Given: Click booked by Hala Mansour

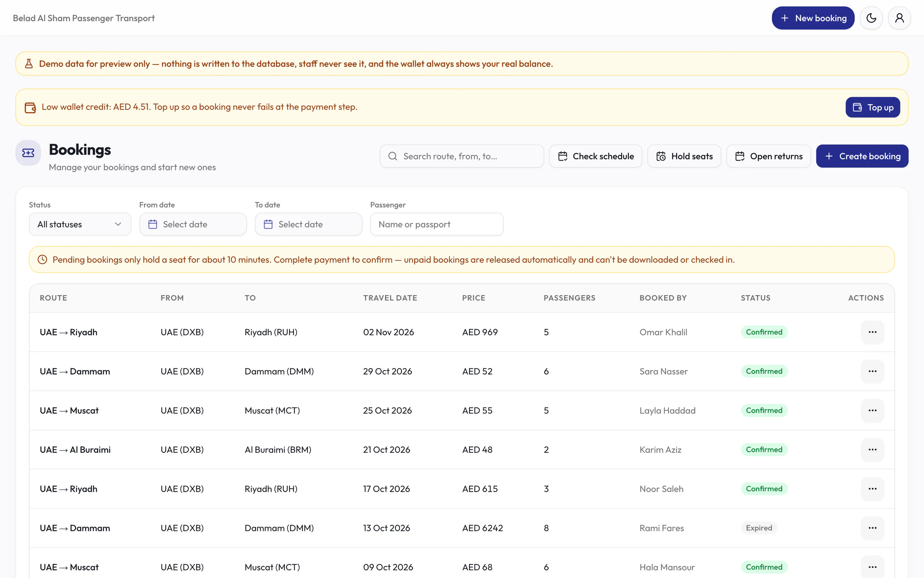Looking at the screenshot, I should coord(667,567).
